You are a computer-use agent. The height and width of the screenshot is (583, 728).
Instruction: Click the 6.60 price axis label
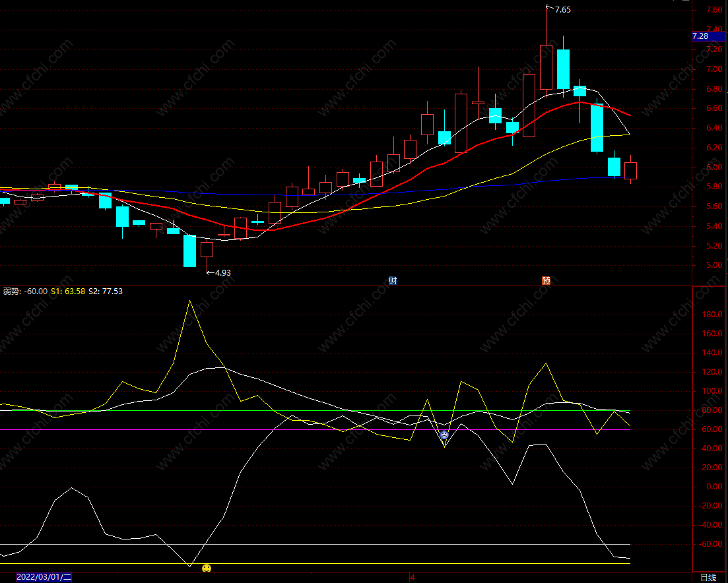coord(714,108)
